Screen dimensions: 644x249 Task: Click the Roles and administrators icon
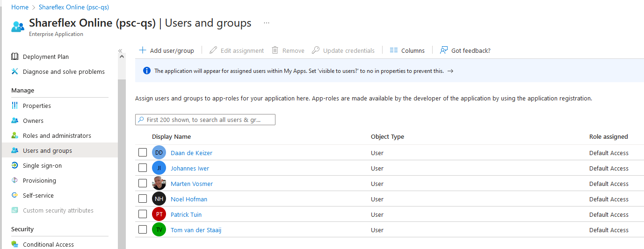click(x=15, y=135)
